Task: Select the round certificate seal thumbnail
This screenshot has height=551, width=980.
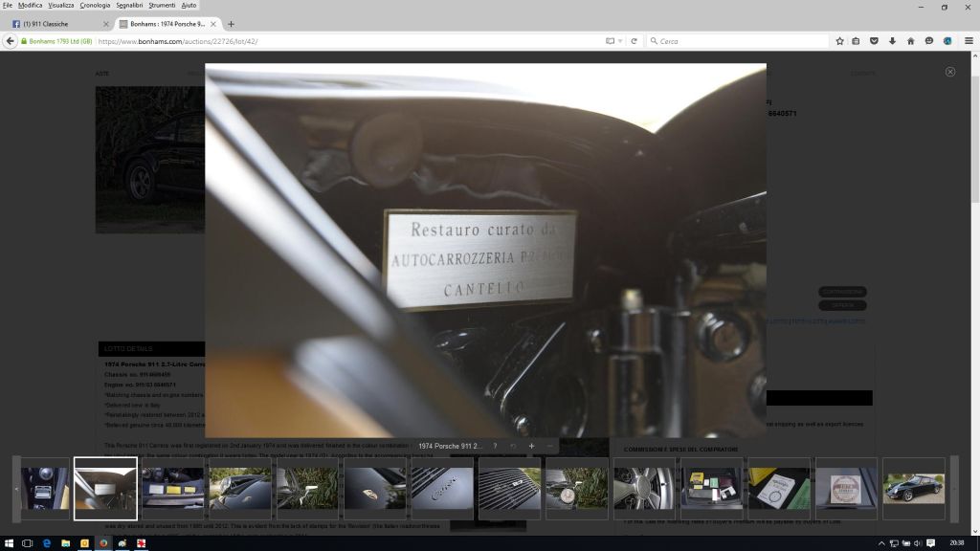Action: pyautogui.click(x=846, y=489)
